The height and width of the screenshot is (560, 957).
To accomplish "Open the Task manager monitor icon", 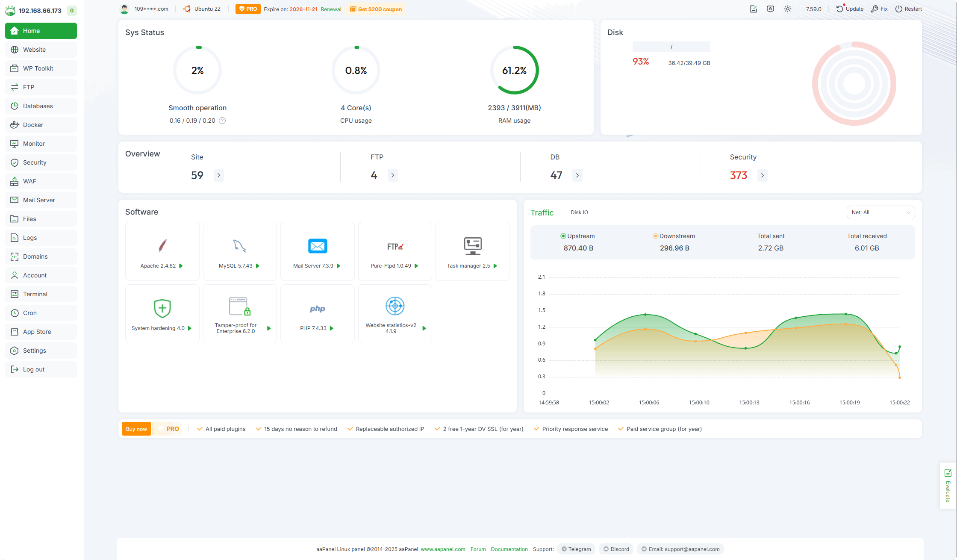I will click(473, 246).
